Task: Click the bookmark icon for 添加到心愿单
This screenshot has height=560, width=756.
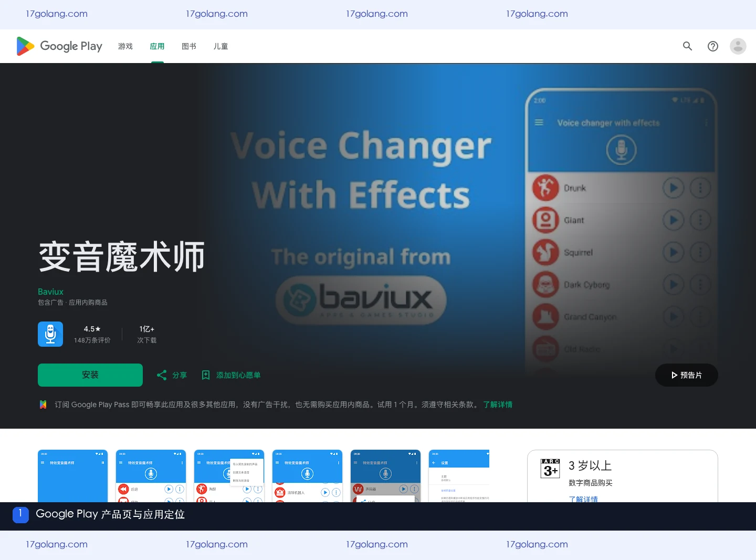Action: (x=206, y=375)
